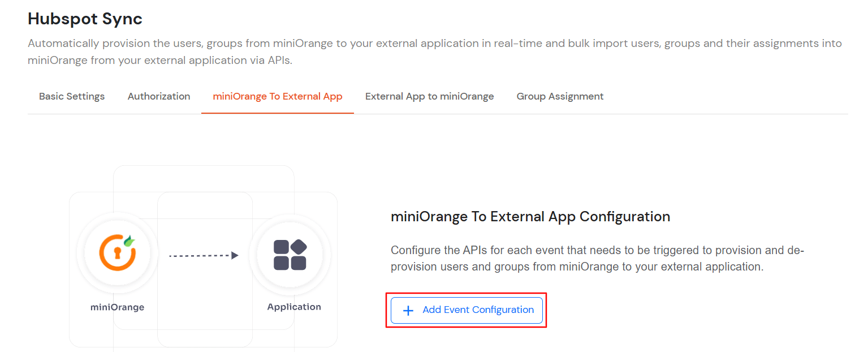Viewport: 868px width, 352px height.
Task: Click the dashed arrow between miniOrange and Application
Action: (x=204, y=255)
